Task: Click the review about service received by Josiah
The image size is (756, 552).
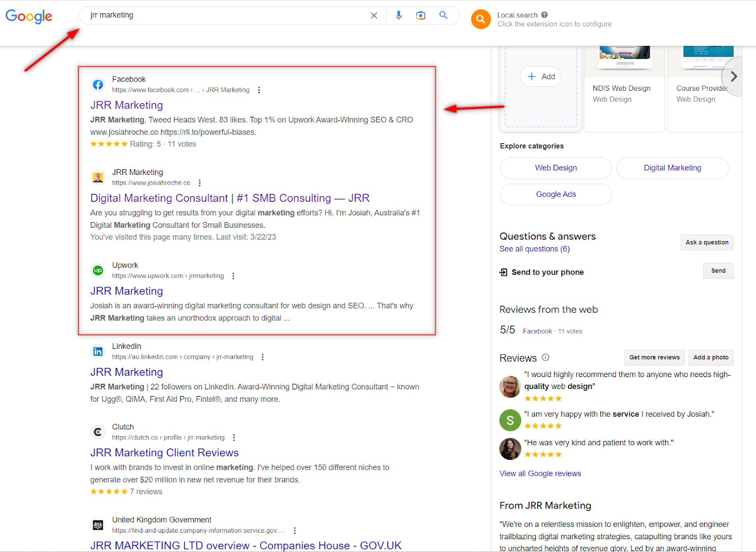Action: pyautogui.click(x=619, y=414)
